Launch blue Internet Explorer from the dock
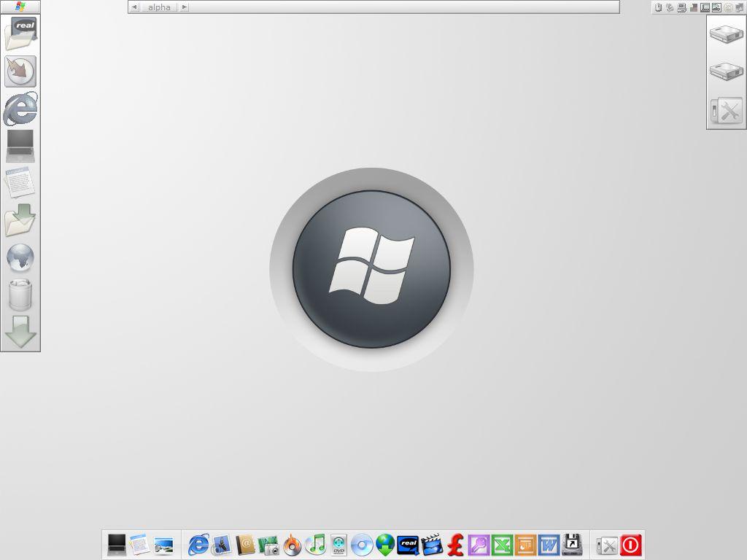Image resolution: width=747 pixels, height=560 pixels. tap(198, 545)
